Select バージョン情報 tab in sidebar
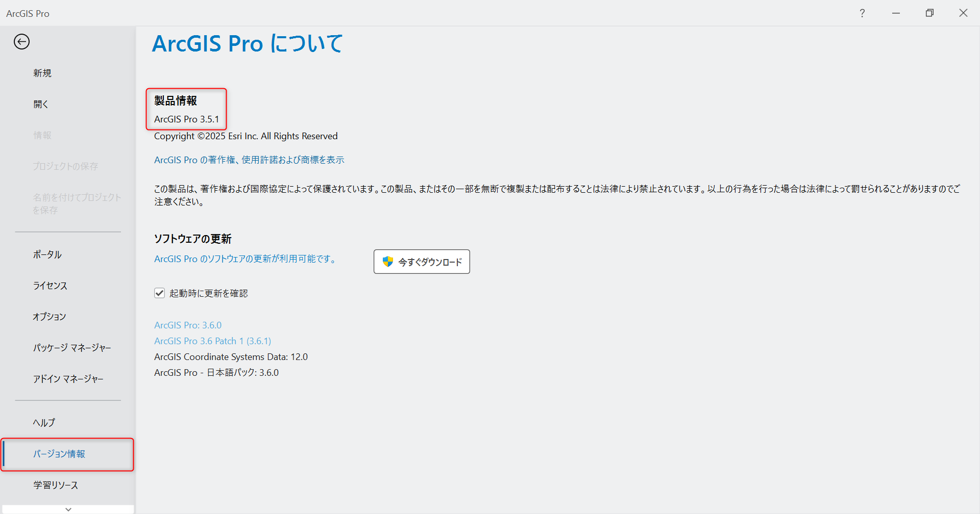The image size is (980, 514). click(x=59, y=454)
